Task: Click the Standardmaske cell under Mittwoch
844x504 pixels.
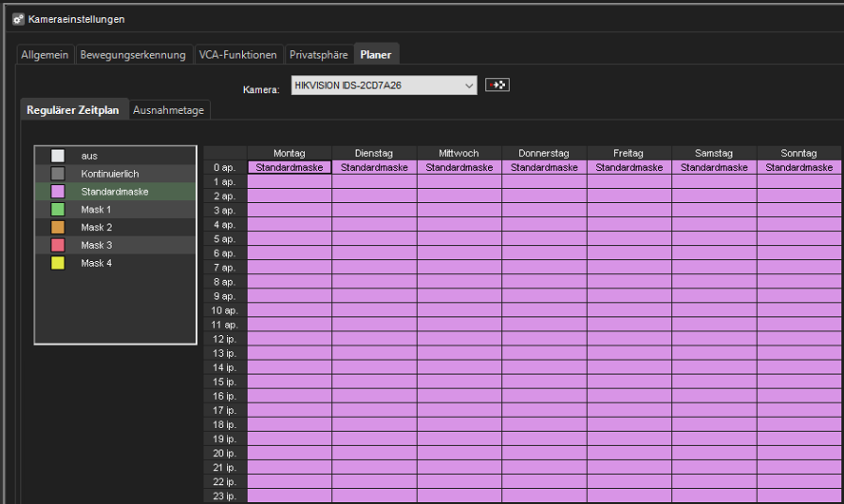Action: tap(460, 168)
